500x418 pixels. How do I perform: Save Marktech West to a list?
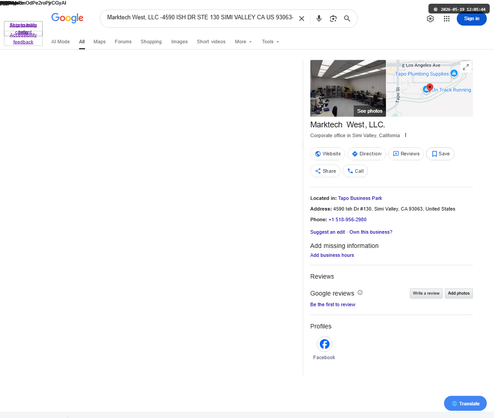[440, 154]
